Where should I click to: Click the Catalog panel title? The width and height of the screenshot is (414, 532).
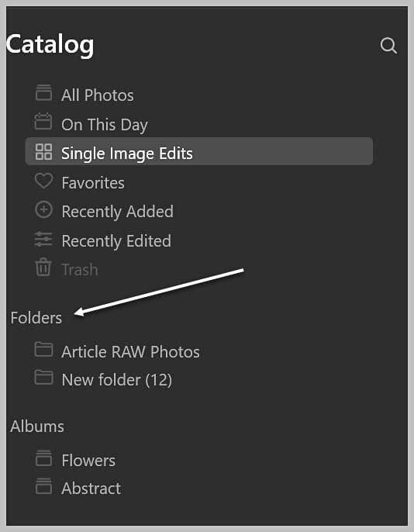[50, 45]
